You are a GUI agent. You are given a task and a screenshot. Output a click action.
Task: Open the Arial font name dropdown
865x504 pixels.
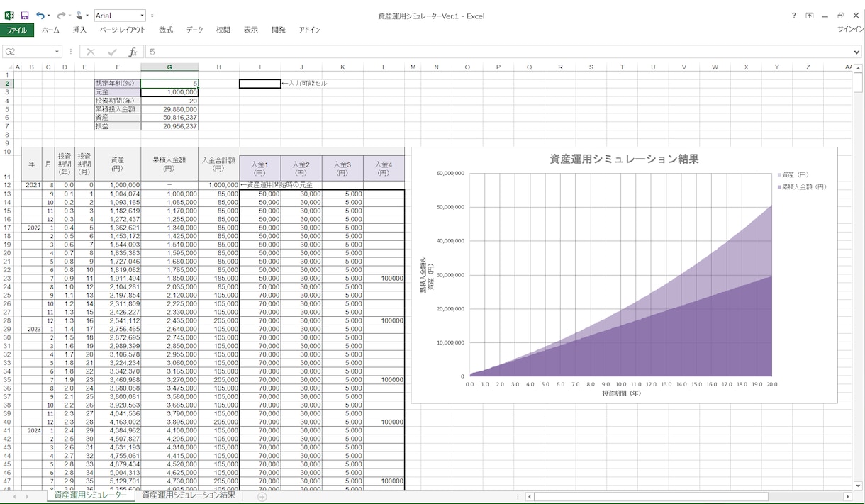pyautogui.click(x=142, y=16)
